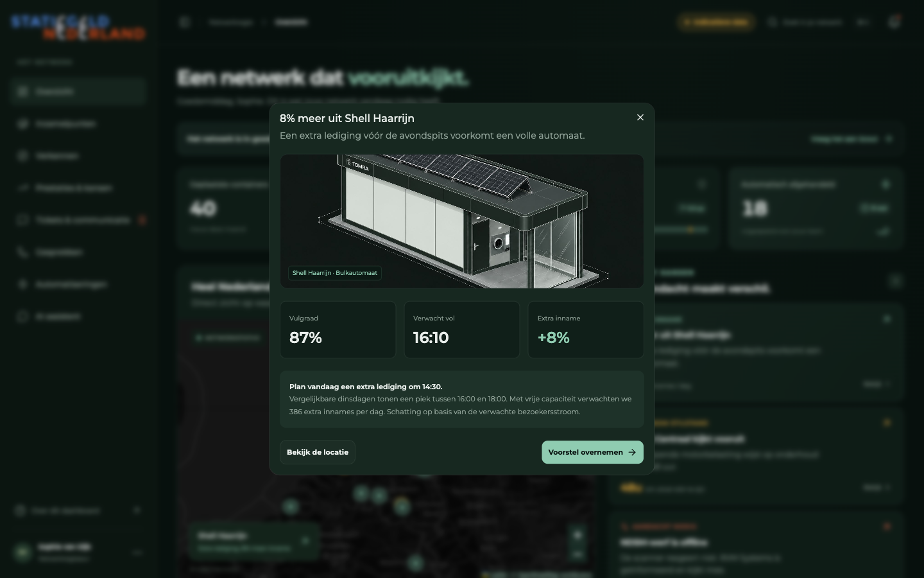Image resolution: width=924 pixels, height=578 pixels.
Task: Click the 'Shell Haarrijn · Bulkautomaat' label
Action: [x=335, y=273]
